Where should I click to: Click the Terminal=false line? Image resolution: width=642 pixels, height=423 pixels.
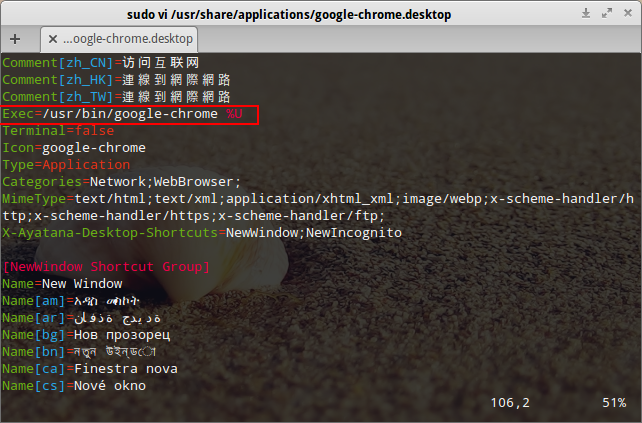[x=58, y=131]
